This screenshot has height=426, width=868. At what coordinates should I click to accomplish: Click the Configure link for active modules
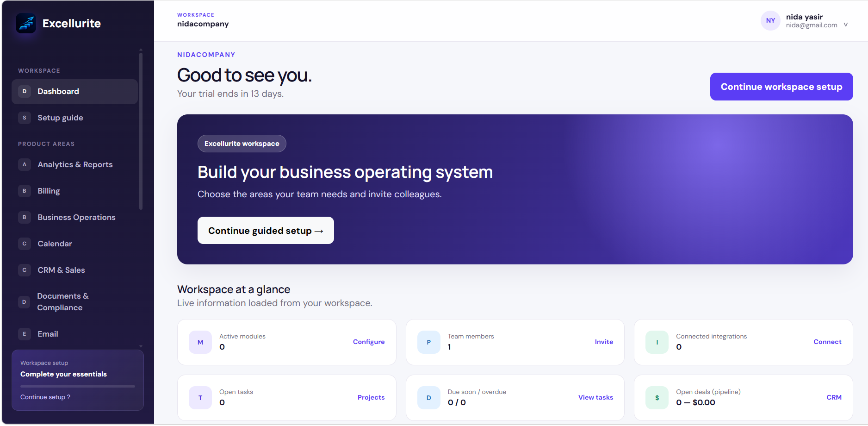point(369,342)
